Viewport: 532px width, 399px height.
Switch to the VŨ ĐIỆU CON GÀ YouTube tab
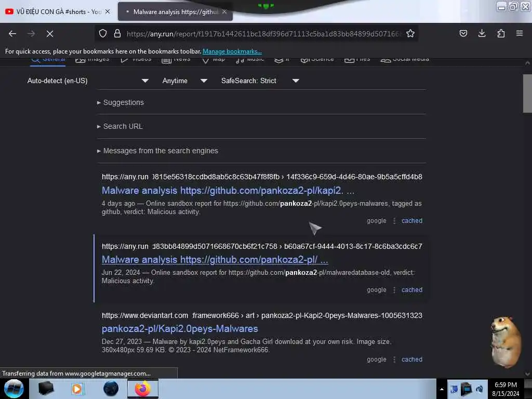(58, 11)
